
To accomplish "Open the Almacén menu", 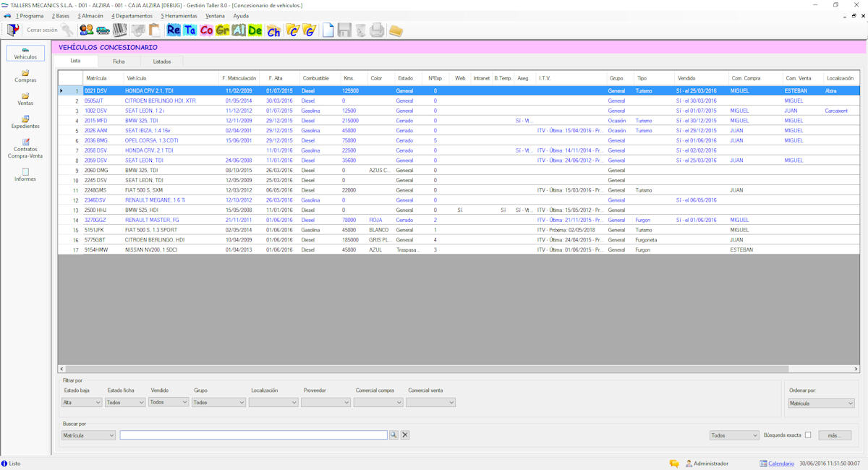I will pos(90,15).
